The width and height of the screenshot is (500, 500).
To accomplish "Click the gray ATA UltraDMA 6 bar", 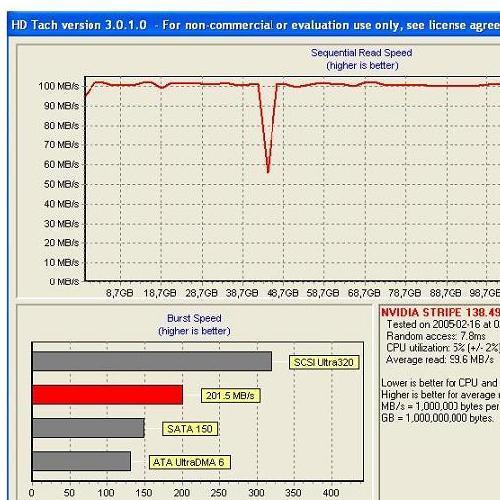I will point(82,461).
